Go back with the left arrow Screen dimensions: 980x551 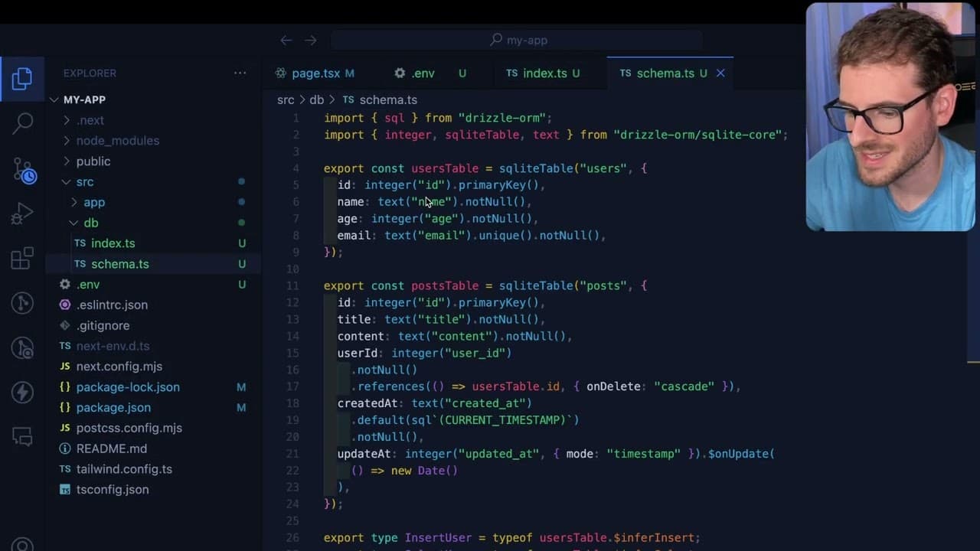pos(286,40)
